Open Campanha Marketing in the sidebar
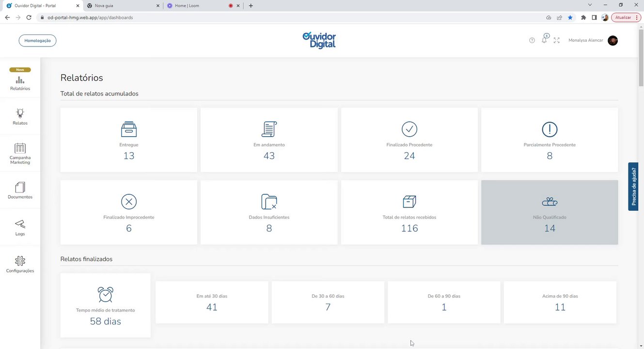 (x=20, y=154)
